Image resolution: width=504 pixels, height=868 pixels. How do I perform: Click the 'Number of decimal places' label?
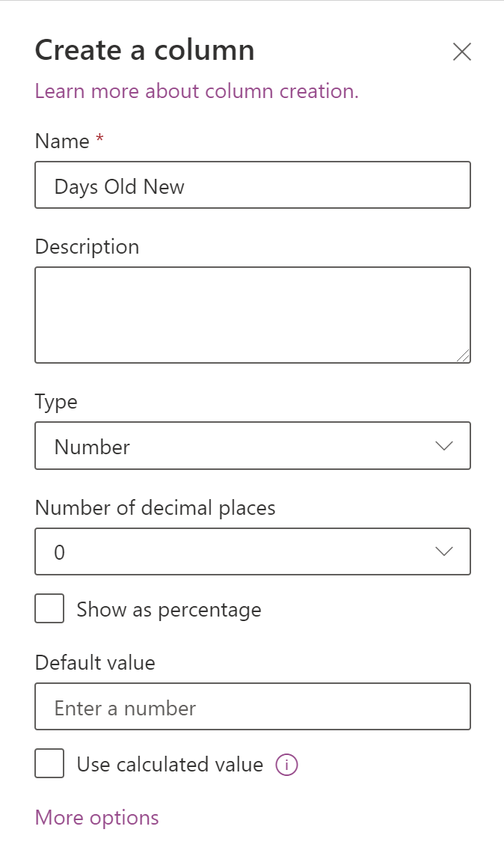coord(156,508)
